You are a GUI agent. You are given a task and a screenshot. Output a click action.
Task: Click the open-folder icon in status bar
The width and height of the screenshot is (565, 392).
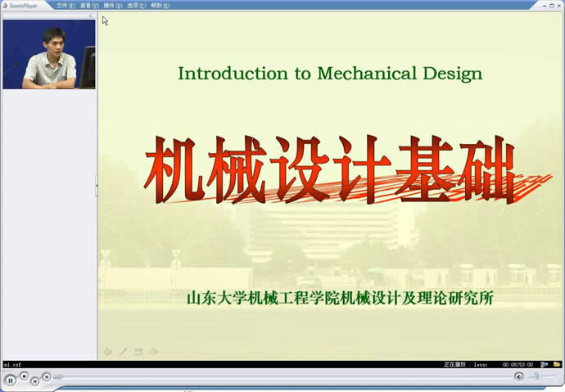point(557,364)
